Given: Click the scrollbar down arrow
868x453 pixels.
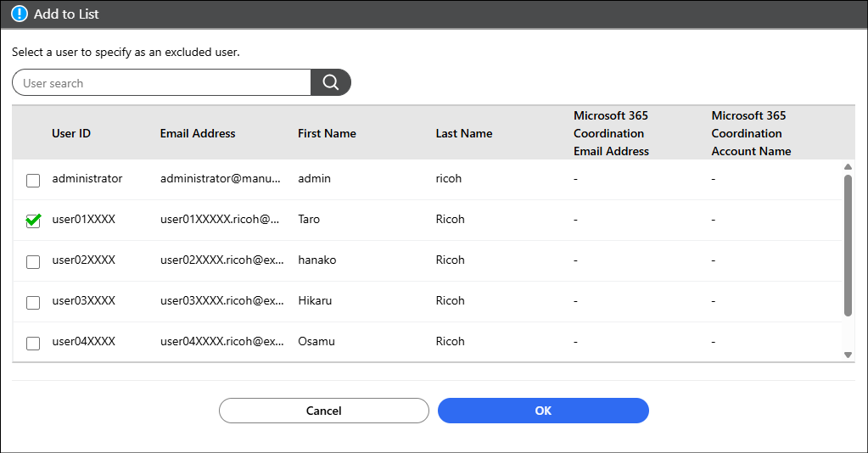Looking at the screenshot, I should tap(847, 355).
